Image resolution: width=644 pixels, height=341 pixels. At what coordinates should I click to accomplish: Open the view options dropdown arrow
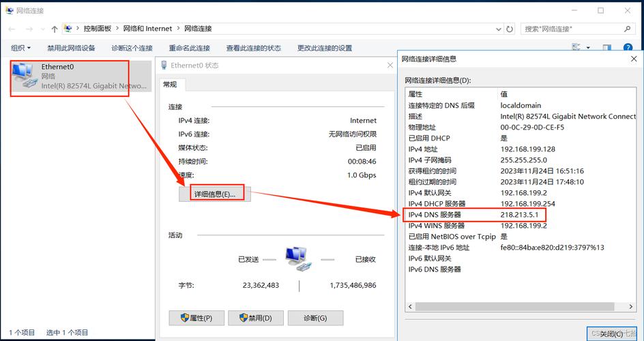tap(588, 48)
